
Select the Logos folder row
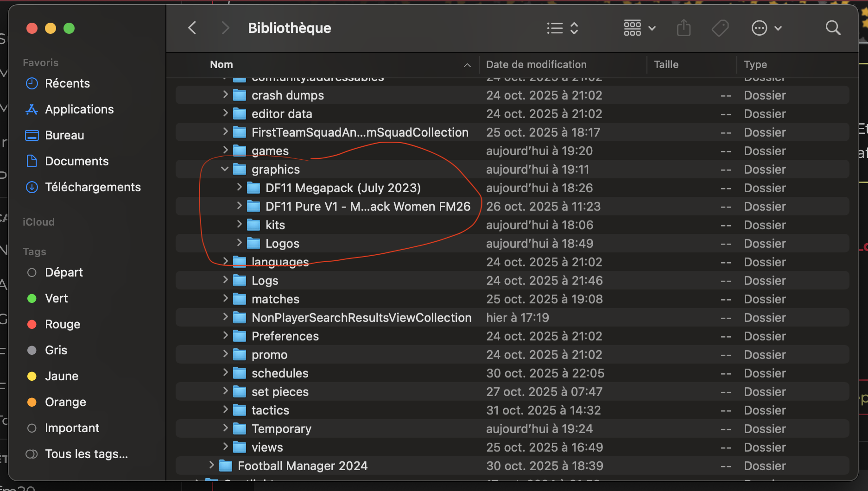[282, 244]
